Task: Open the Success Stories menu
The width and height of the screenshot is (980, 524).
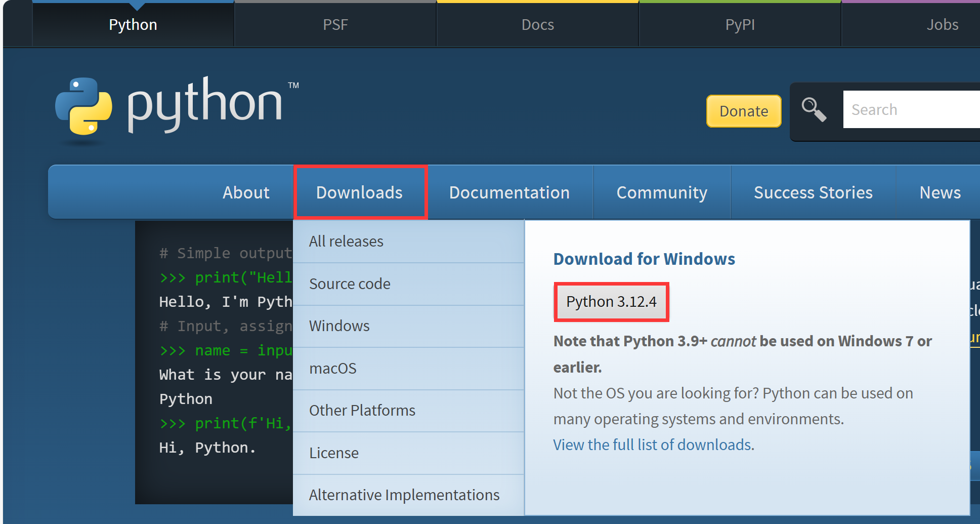Action: pos(813,192)
